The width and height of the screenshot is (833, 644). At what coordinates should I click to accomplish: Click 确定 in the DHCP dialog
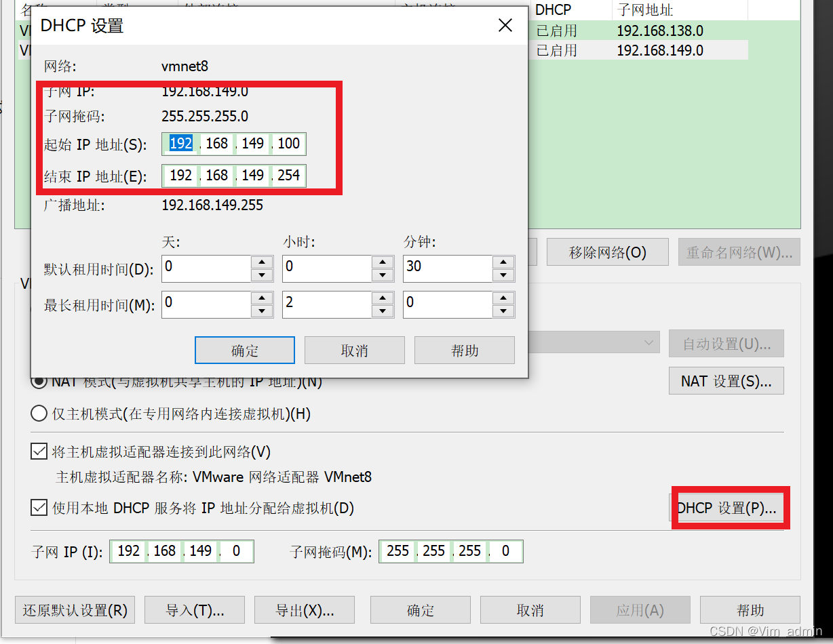click(x=245, y=350)
